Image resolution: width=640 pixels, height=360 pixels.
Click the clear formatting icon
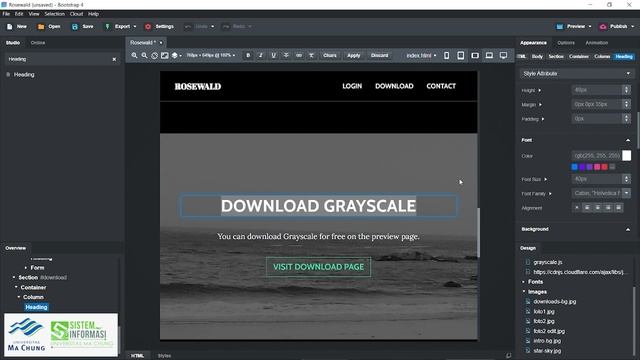[311, 56]
